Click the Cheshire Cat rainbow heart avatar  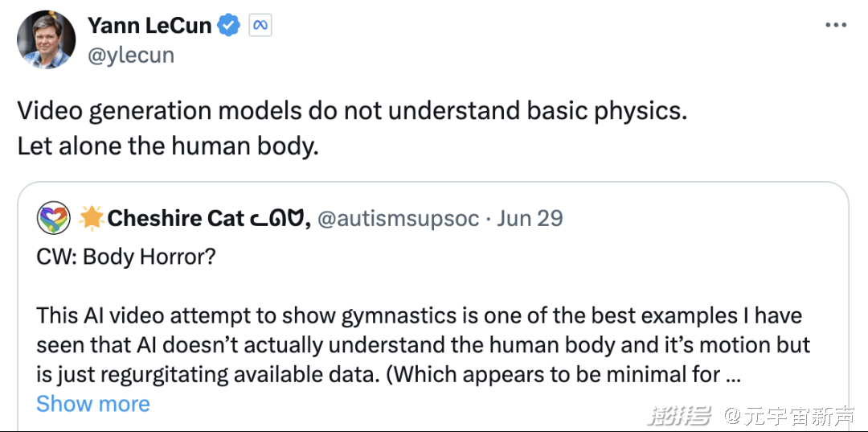click(54, 218)
